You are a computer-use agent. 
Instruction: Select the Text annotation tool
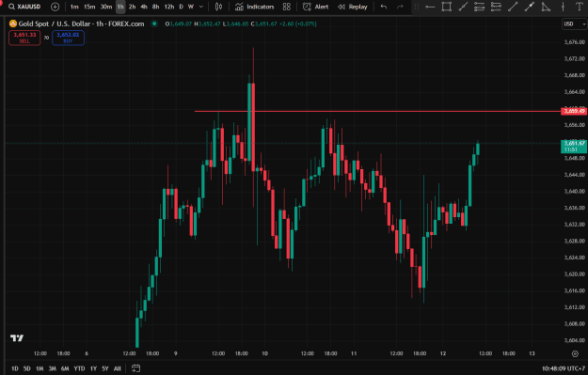(x=579, y=7)
